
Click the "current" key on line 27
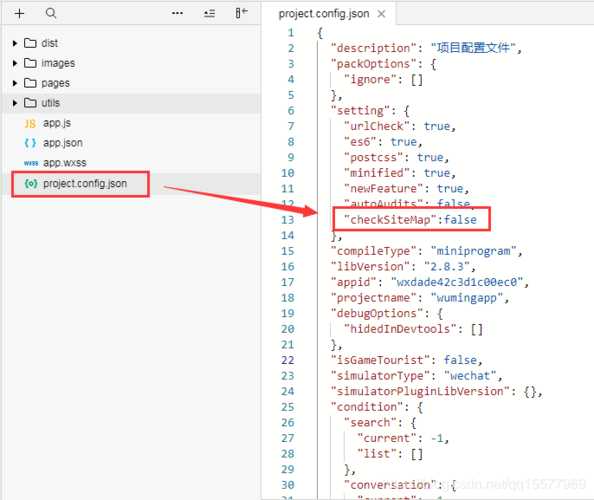(387, 438)
